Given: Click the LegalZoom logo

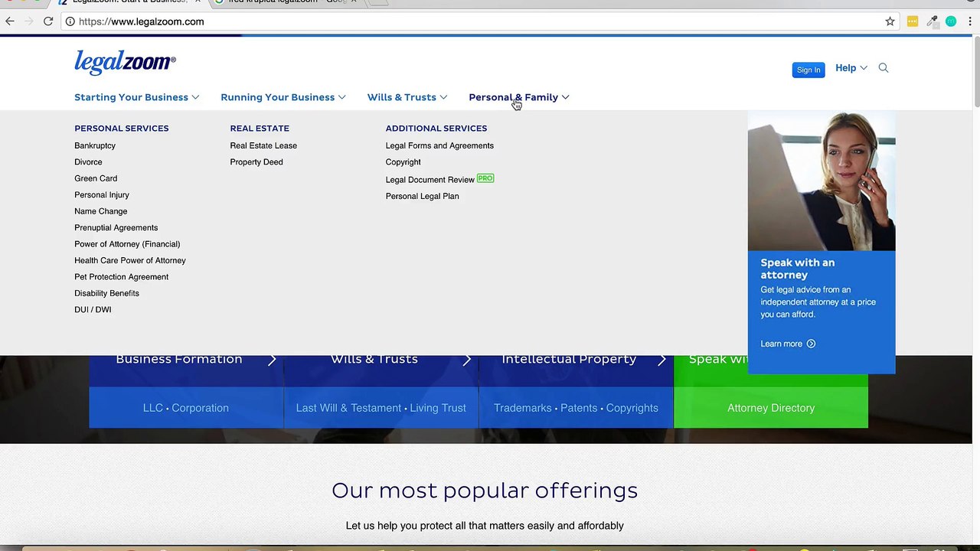Looking at the screenshot, I should (x=125, y=62).
